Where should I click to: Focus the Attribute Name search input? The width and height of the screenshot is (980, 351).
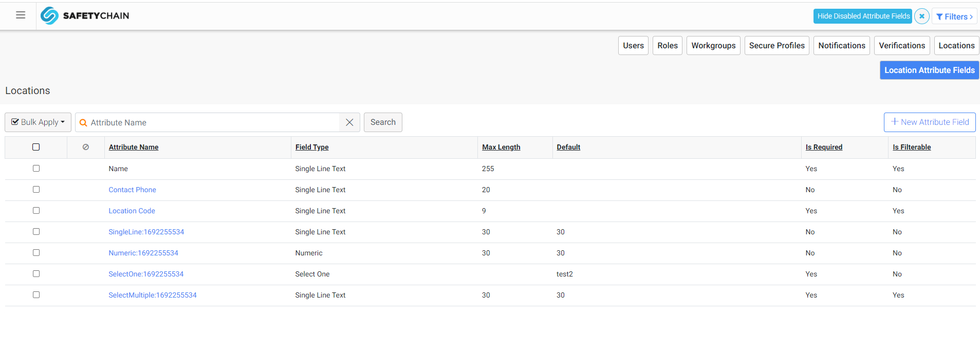(x=213, y=122)
